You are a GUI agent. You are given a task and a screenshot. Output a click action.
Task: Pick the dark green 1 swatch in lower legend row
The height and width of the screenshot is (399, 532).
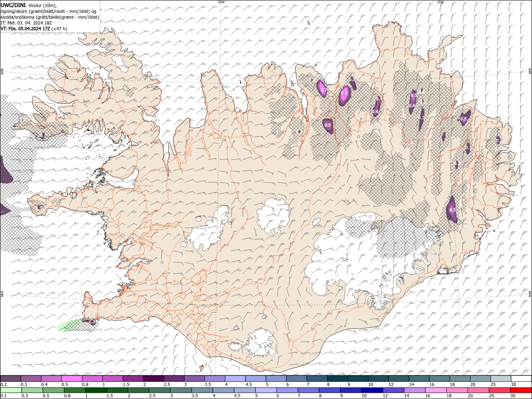click(x=96, y=390)
